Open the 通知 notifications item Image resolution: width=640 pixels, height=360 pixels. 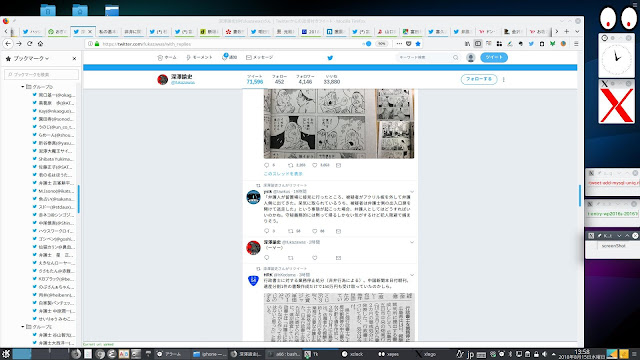pyautogui.click(x=229, y=58)
